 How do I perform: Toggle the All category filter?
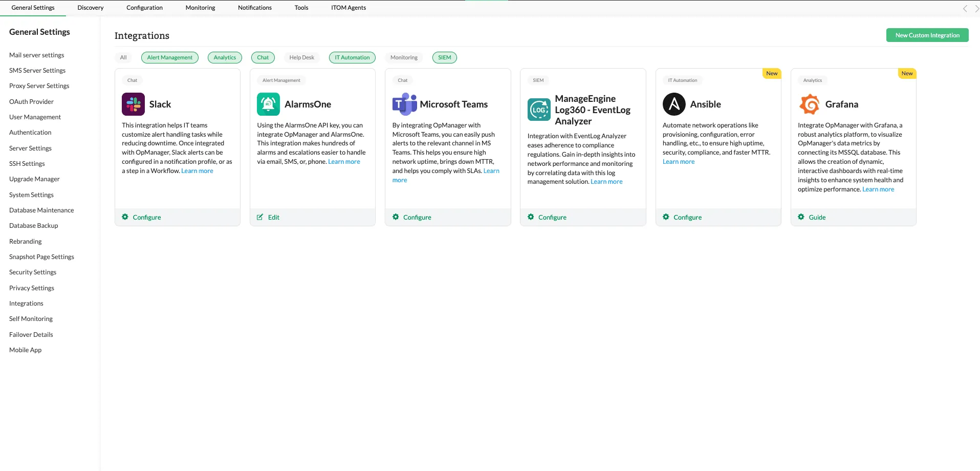[x=123, y=57]
